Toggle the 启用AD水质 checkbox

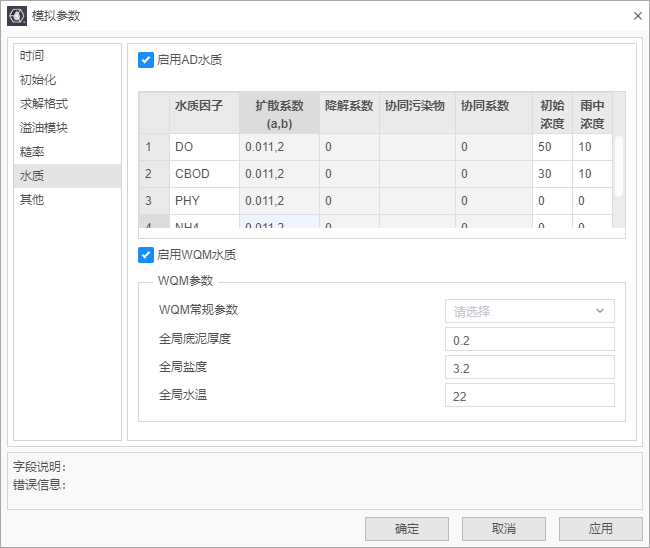coord(146,60)
